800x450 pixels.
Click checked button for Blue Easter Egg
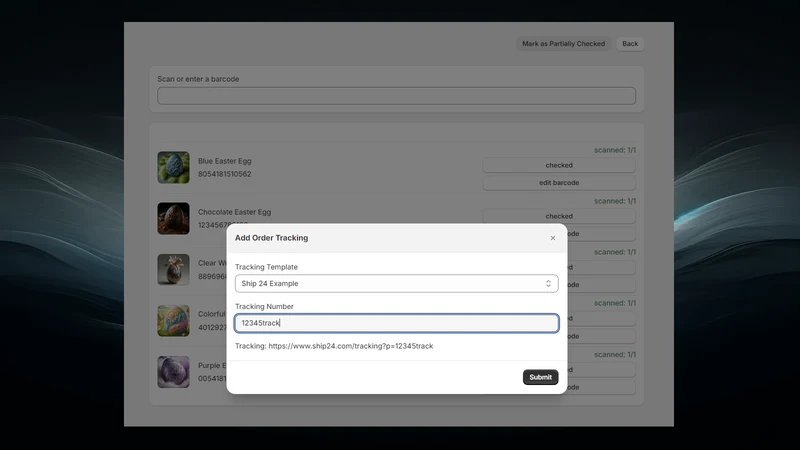point(559,165)
